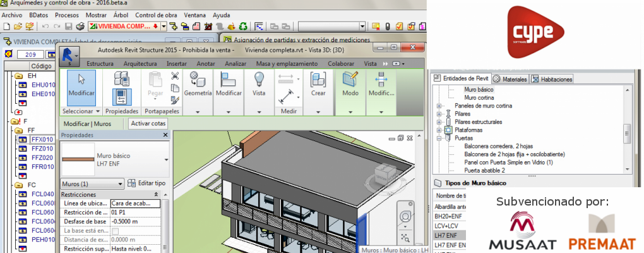Click the printer icon in Arquímedes toolbar
Image resolution: width=644 pixels, height=253 pixels.
(81, 27)
